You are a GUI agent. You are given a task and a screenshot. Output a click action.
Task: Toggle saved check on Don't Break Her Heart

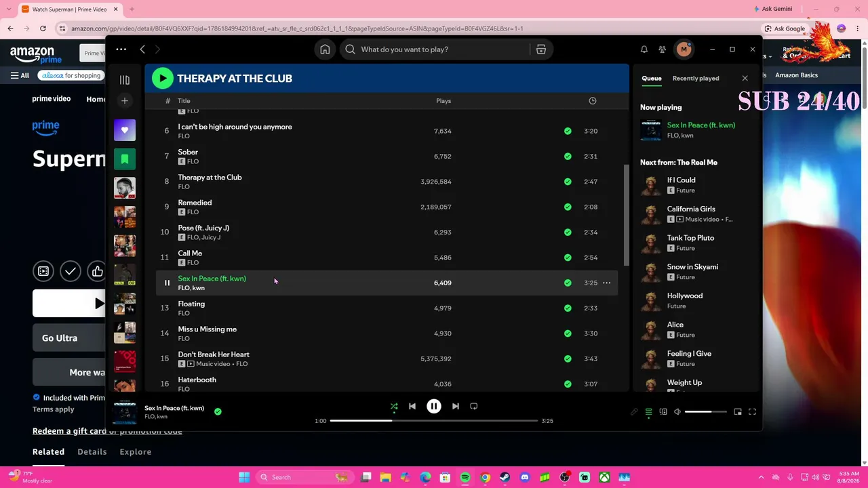568,359
